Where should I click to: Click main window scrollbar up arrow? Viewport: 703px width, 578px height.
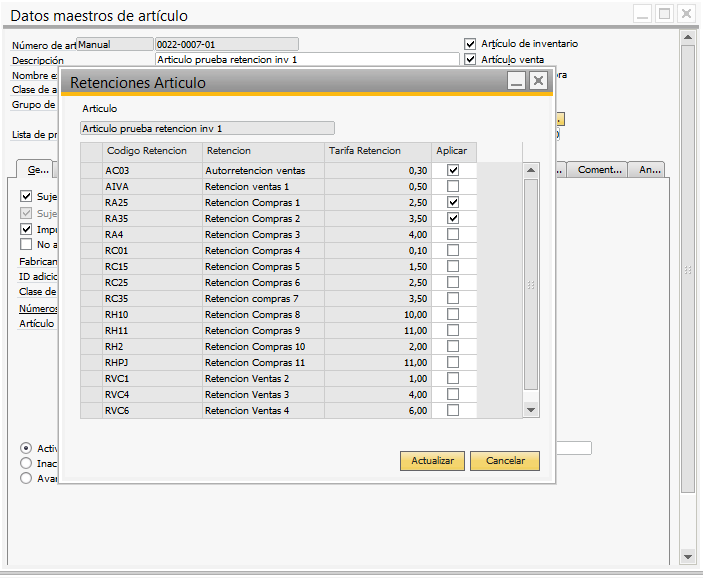687,37
